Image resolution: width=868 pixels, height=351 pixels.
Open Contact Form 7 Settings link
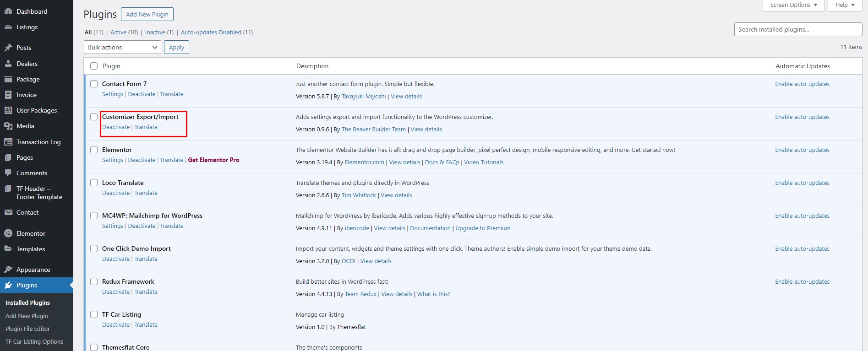[113, 94]
